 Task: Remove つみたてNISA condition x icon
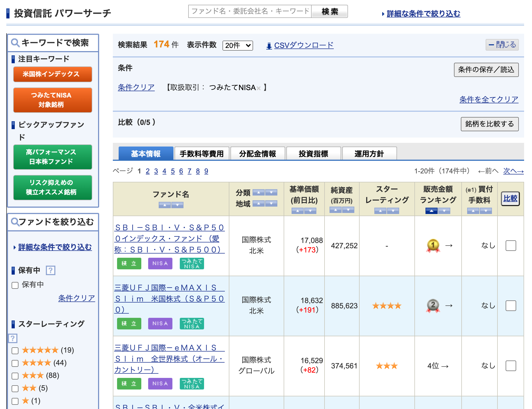(x=259, y=88)
